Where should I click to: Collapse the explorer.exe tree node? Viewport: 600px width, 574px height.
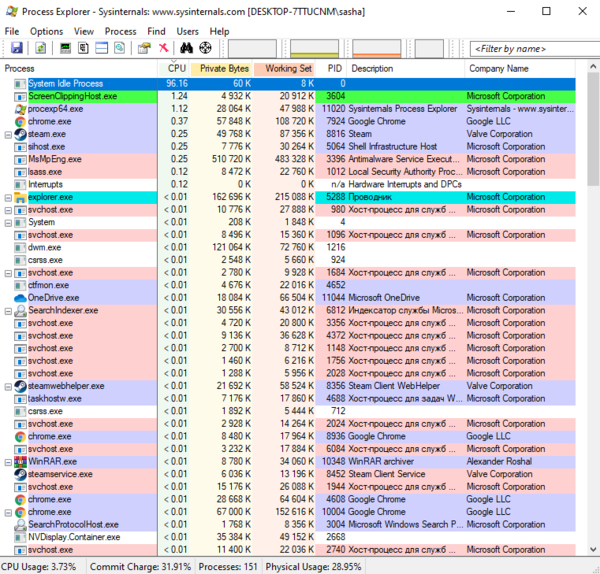7,197
